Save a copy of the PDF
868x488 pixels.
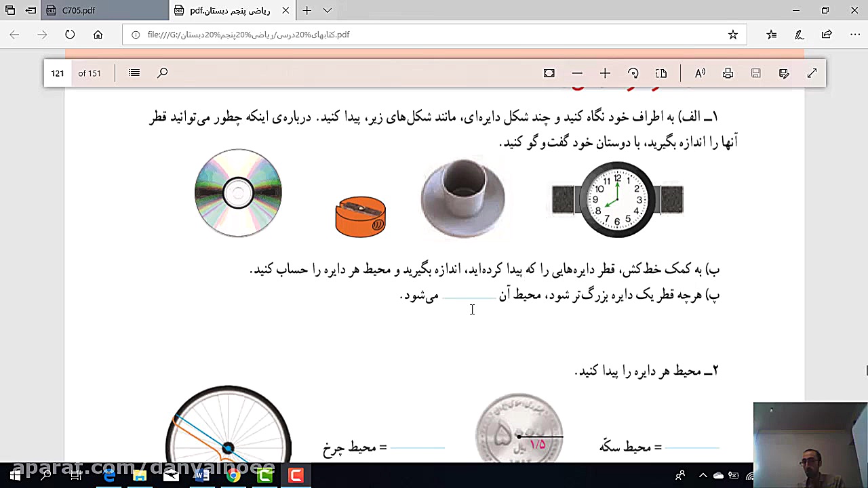tap(755, 73)
